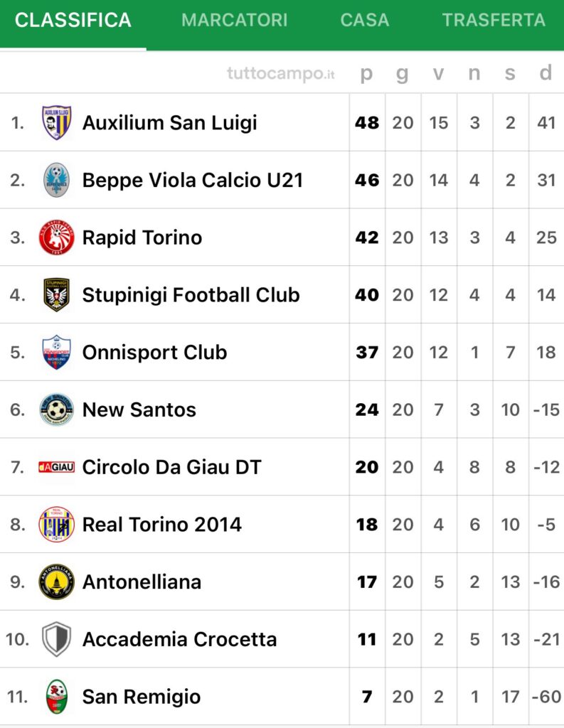The width and height of the screenshot is (564, 728).
Task: Click the points column header "p"
Action: click(x=366, y=73)
